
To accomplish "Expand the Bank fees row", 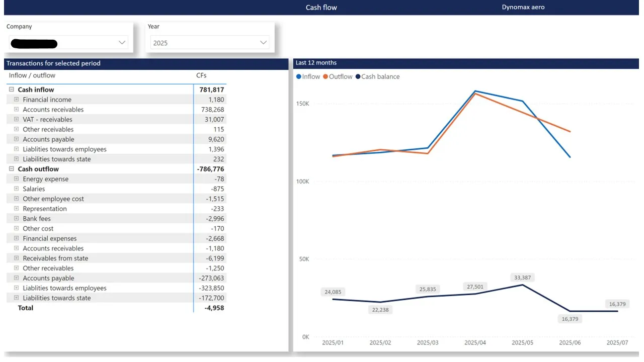I will click(17, 218).
